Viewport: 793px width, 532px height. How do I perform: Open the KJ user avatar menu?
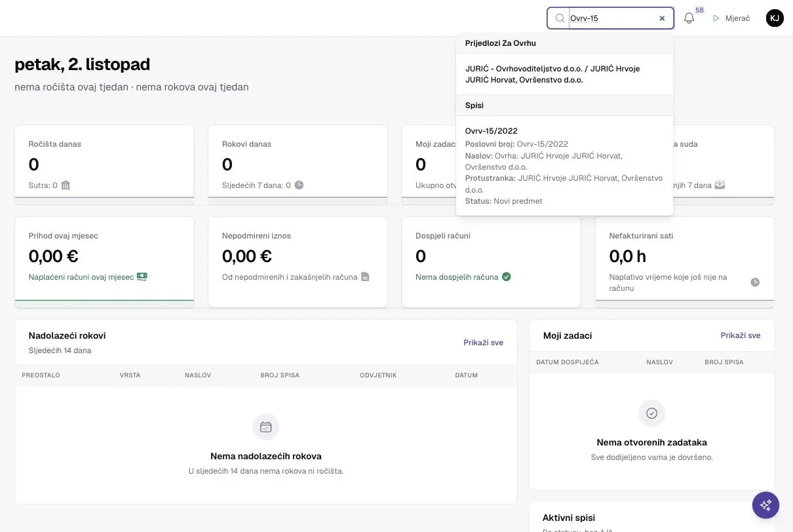point(775,18)
